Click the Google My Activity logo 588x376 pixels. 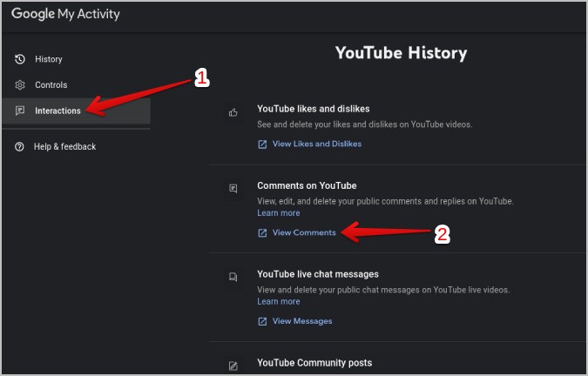[65, 14]
